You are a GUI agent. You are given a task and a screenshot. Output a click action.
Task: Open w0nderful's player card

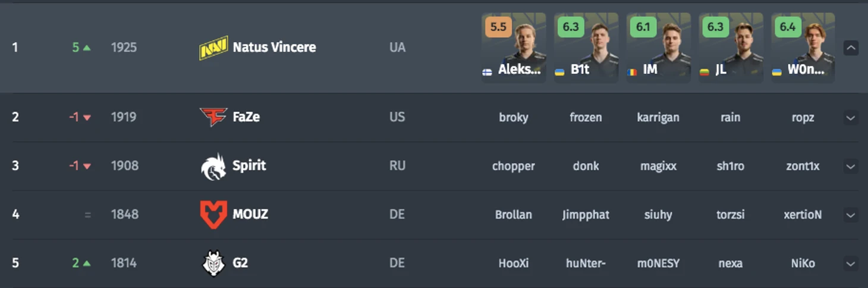[x=803, y=48]
